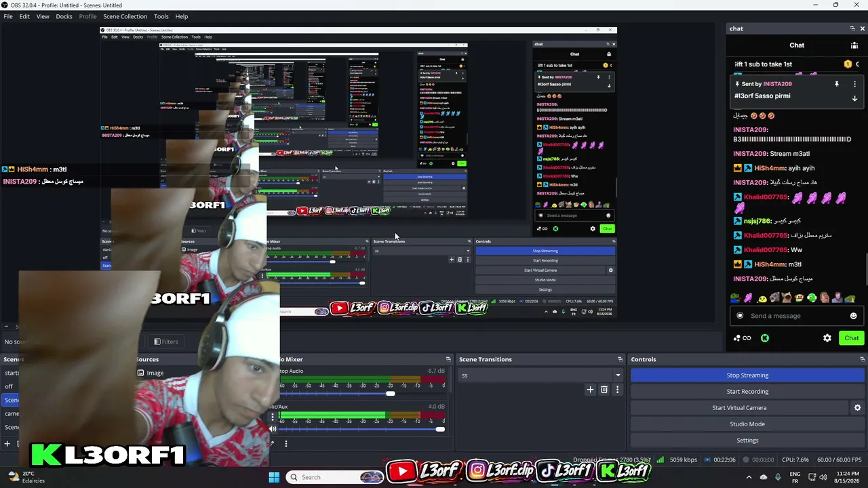Open the scene transition dropdown
868x488 pixels.
coord(541,375)
